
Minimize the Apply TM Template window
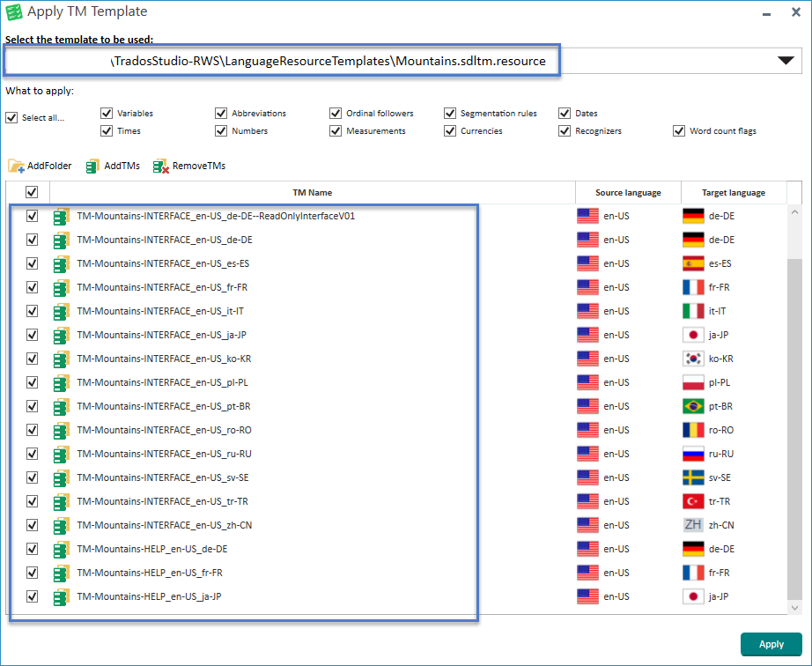[x=766, y=14]
